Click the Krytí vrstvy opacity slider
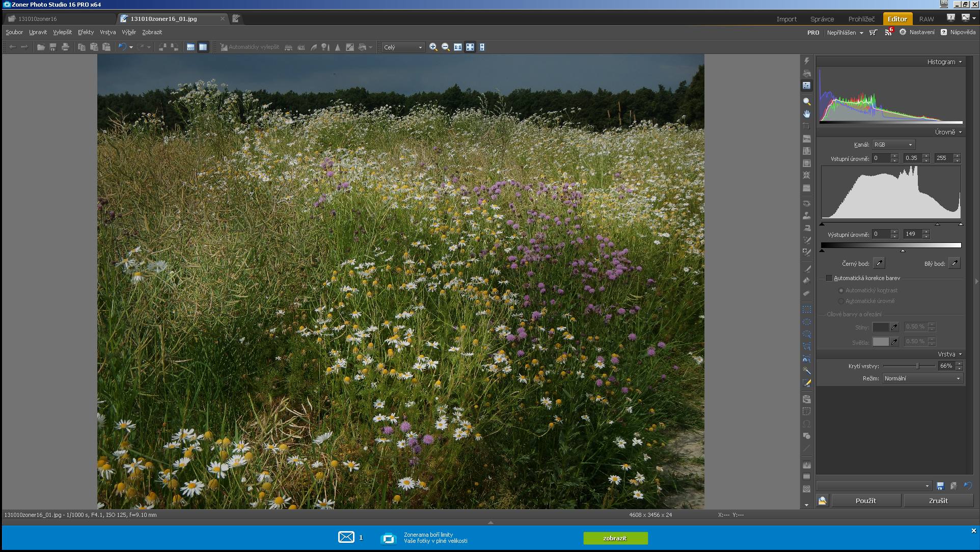Screen dimensions: 980x552 [909, 366]
